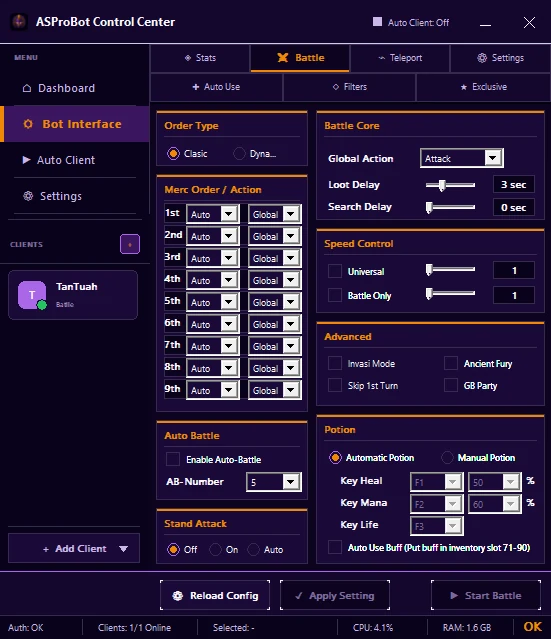This screenshot has width=551, height=639.
Task: Open Auto Client menu entry
Action: [75, 160]
